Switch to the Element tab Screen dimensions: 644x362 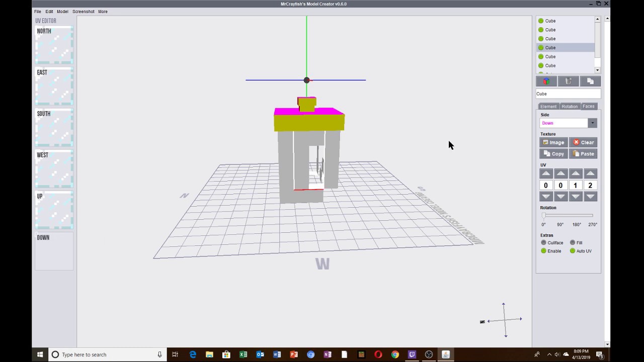(x=548, y=107)
